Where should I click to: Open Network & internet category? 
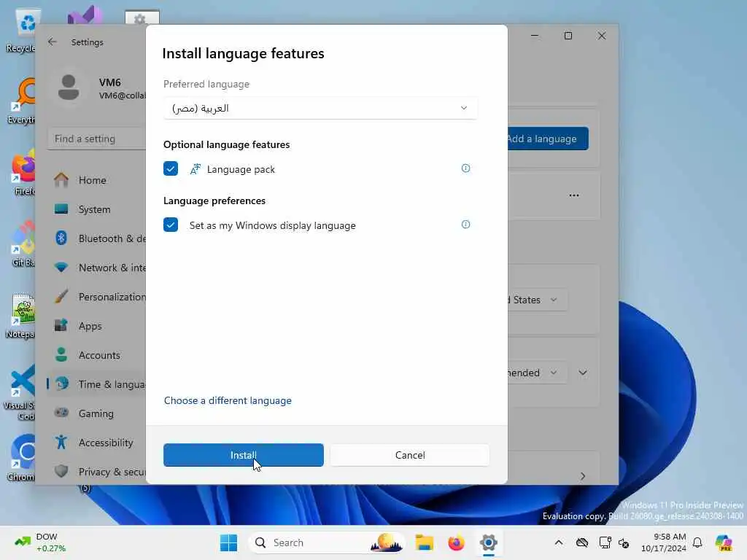click(97, 268)
